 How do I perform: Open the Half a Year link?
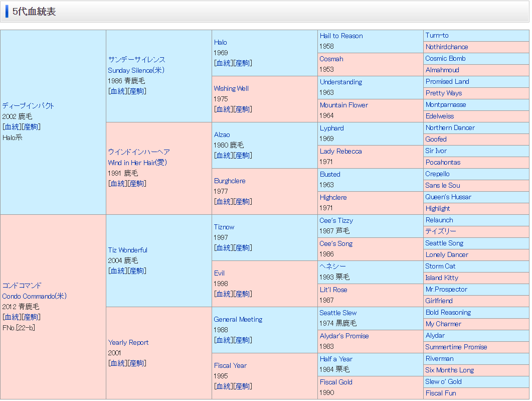click(x=336, y=359)
